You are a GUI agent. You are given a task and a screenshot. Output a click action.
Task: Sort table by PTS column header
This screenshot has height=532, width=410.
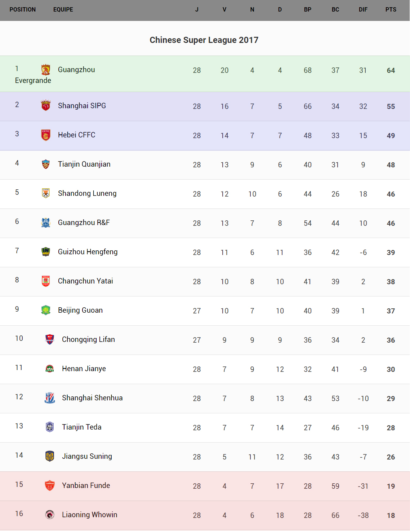(391, 10)
